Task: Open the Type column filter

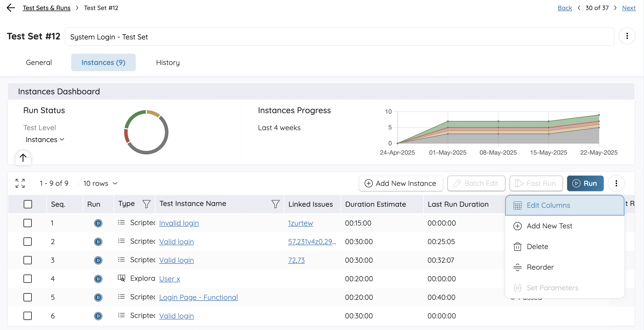Action: click(147, 204)
